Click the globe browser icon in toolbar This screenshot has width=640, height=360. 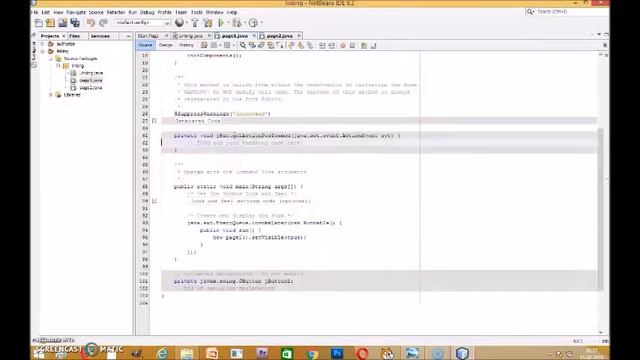tap(179, 23)
